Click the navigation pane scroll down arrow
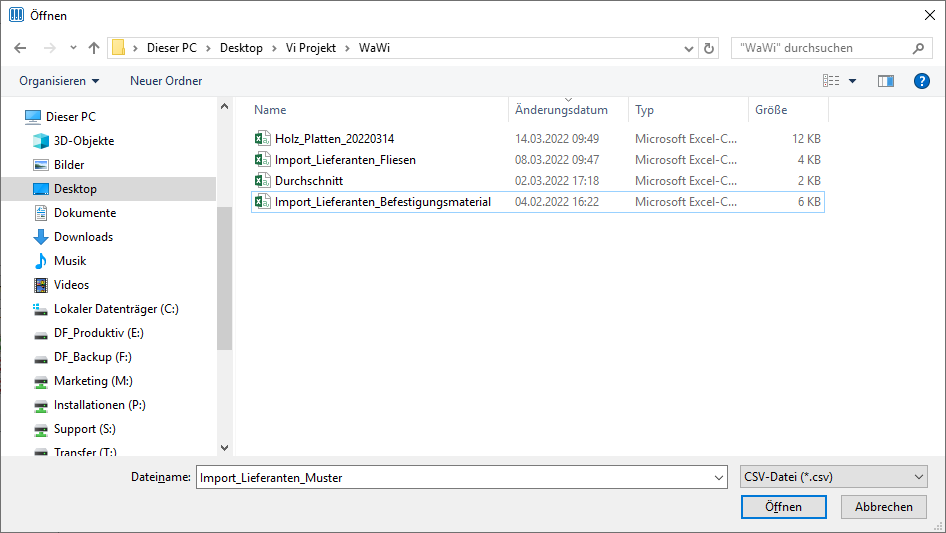 coord(224,448)
